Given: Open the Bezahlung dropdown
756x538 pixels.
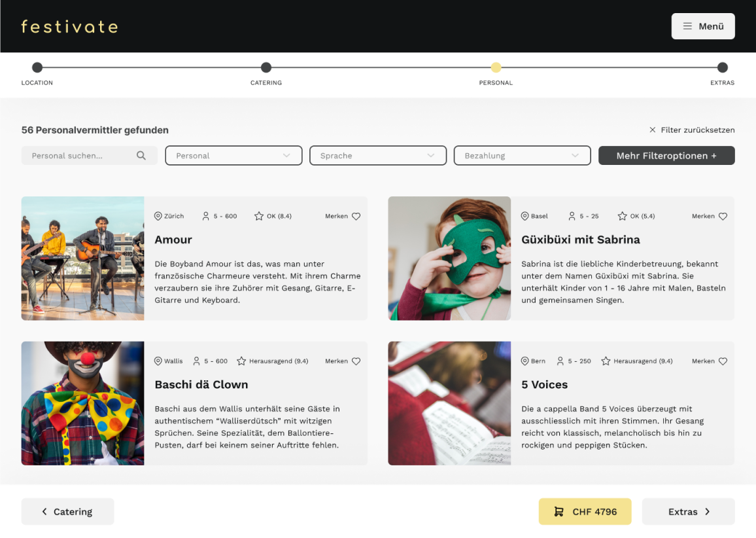Looking at the screenshot, I should click(x=523, y=156).
